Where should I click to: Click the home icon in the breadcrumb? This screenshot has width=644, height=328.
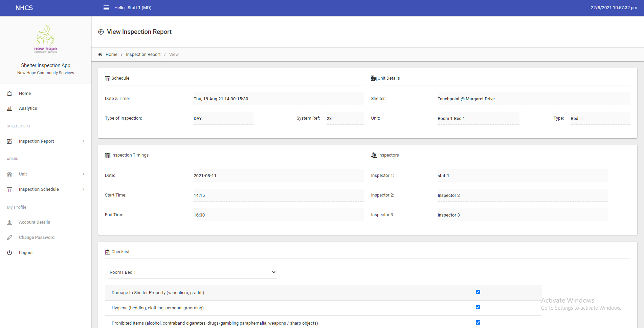click(100, 55)
